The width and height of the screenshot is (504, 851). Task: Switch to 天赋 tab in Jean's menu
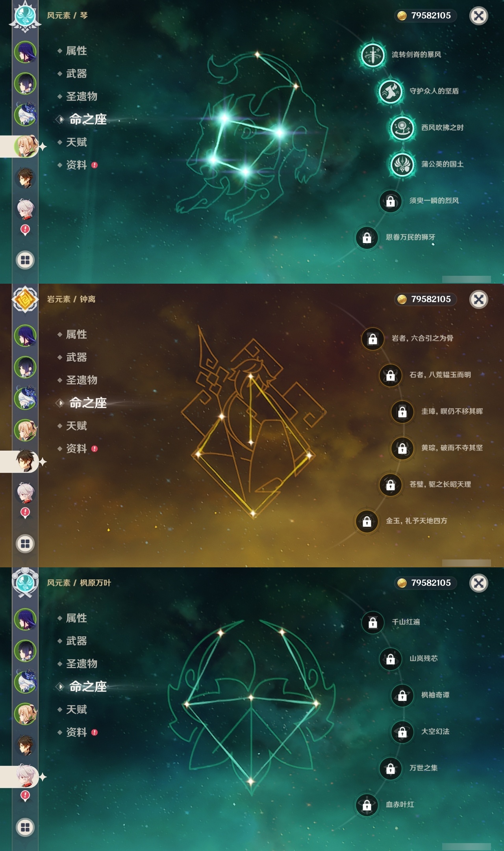76,142
